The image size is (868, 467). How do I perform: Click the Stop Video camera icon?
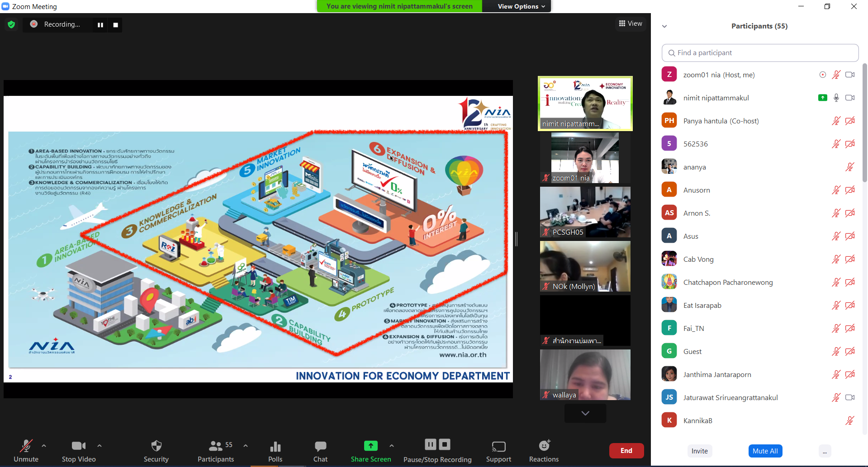79,446
